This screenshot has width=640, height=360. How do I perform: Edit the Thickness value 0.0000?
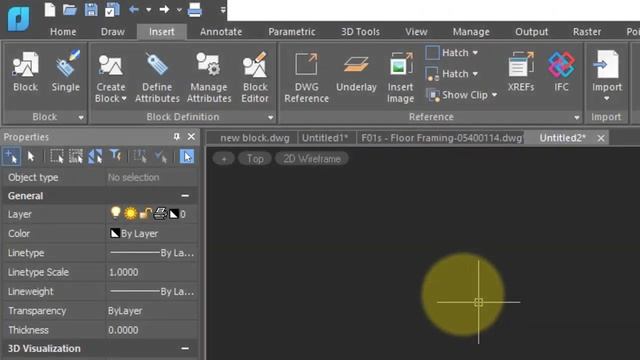[152, 330]
